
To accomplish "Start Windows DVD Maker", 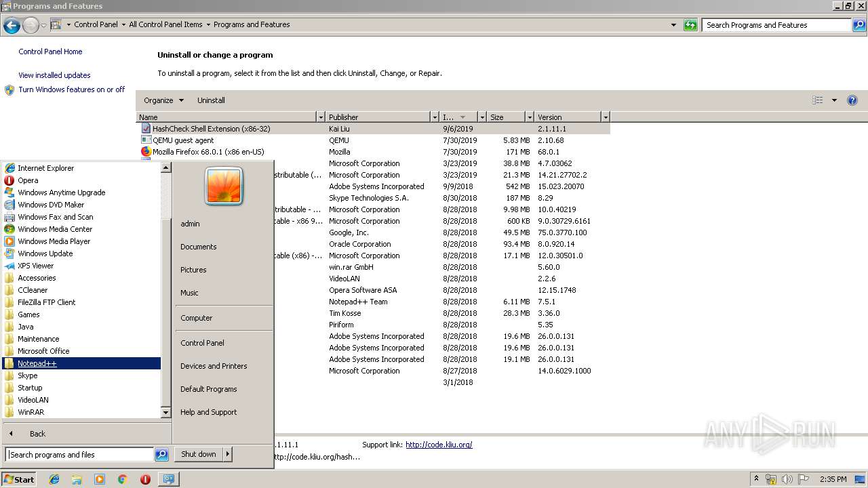I will [x=51, y=205].
